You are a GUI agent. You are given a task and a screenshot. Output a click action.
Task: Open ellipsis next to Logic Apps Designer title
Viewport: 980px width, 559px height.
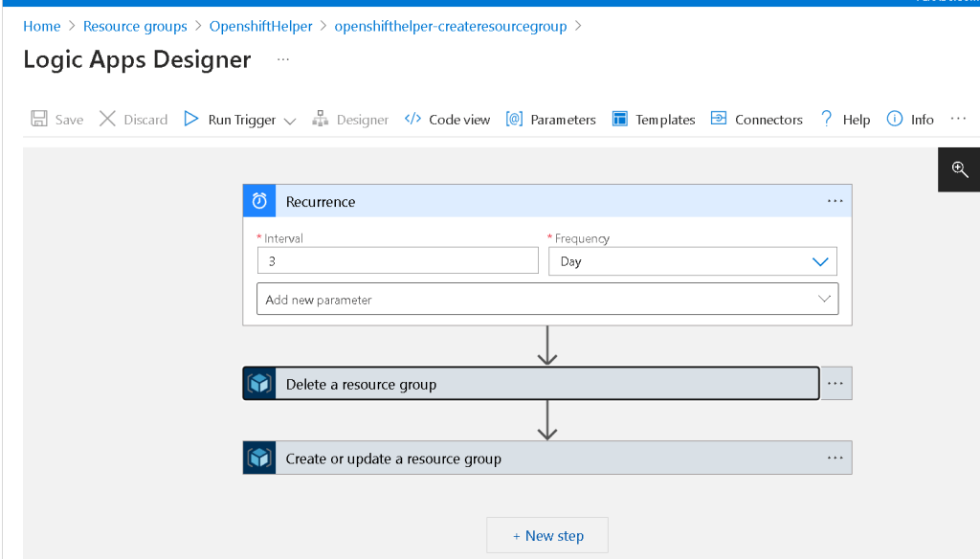point(283,60)
